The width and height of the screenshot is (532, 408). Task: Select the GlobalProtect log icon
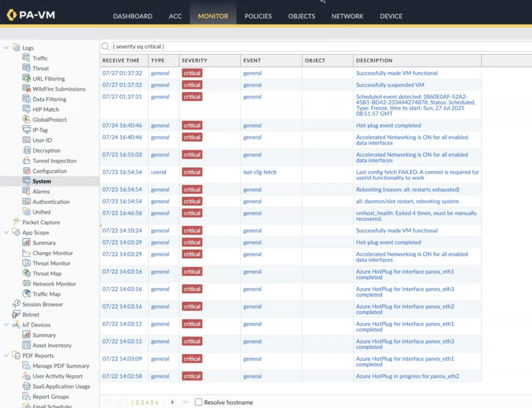coord(26,119)
